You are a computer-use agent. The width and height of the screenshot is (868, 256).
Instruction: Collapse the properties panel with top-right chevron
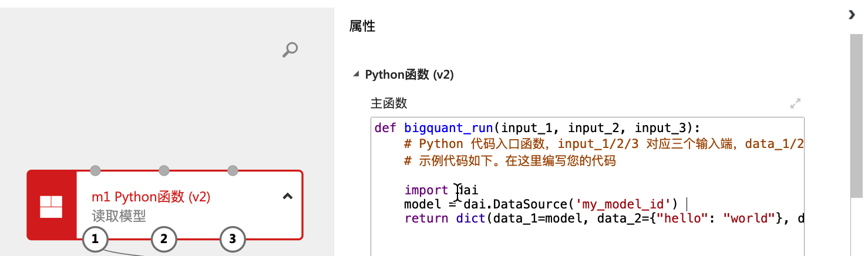pos(852,15)
